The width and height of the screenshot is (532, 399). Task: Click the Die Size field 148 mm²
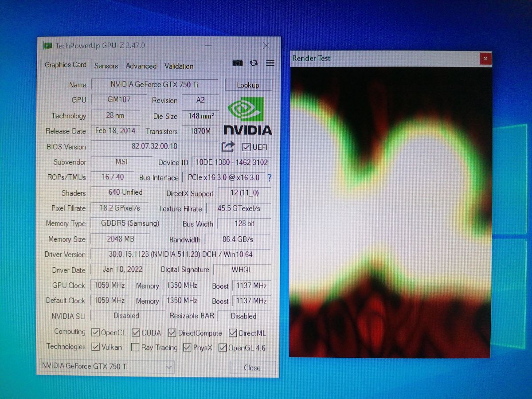pos(200,116)
